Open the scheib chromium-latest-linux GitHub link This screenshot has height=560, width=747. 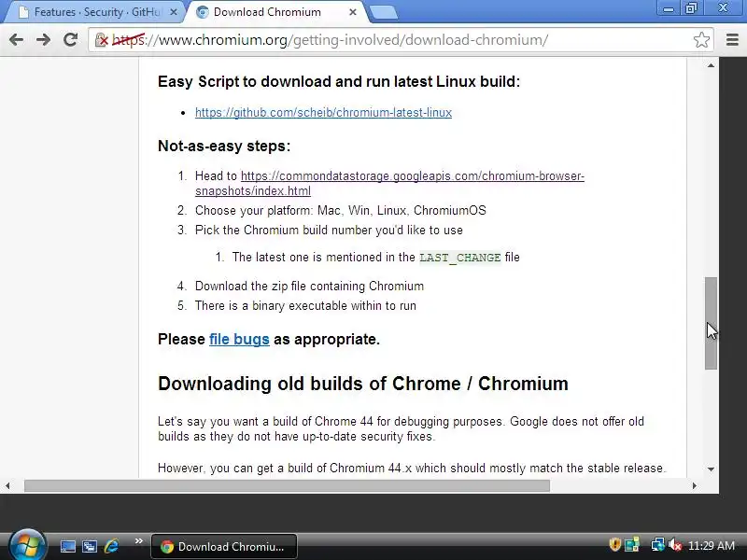point(323,112)
